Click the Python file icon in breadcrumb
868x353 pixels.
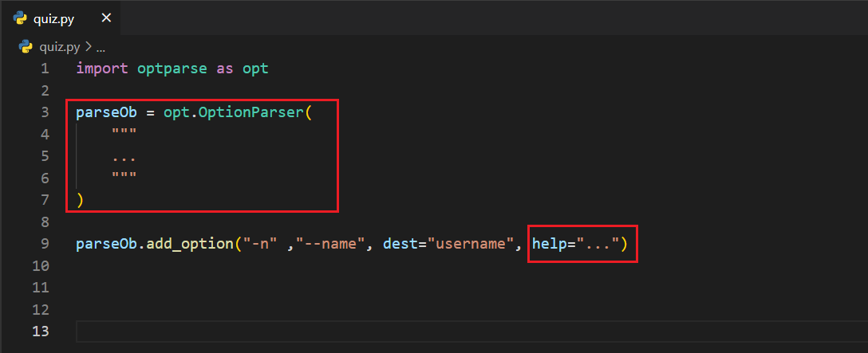click(x=26, y=46)
